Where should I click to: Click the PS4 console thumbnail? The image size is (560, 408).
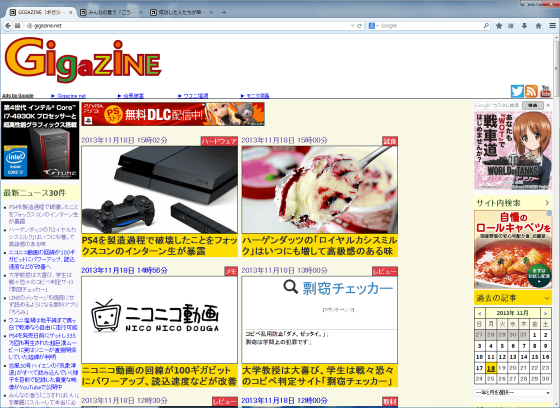click(160, 190)
